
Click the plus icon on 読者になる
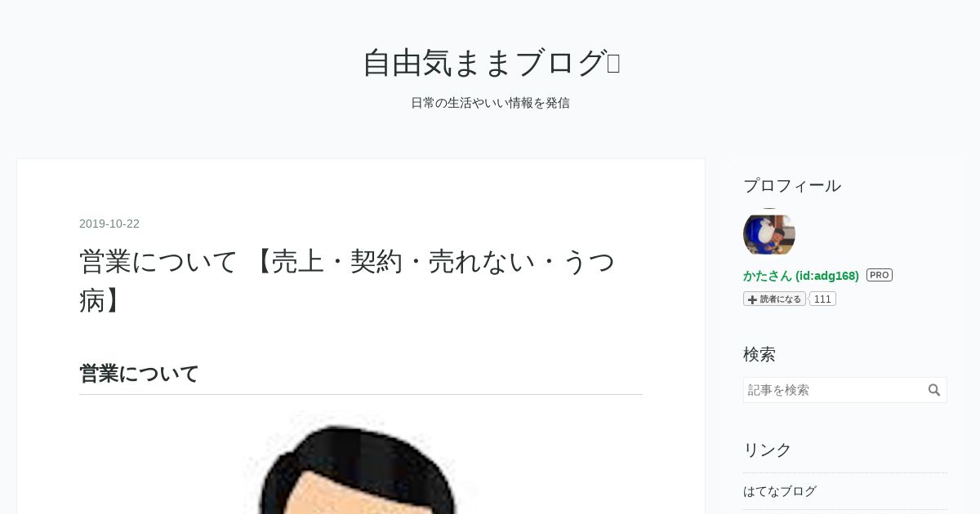[x=752, y=299]
